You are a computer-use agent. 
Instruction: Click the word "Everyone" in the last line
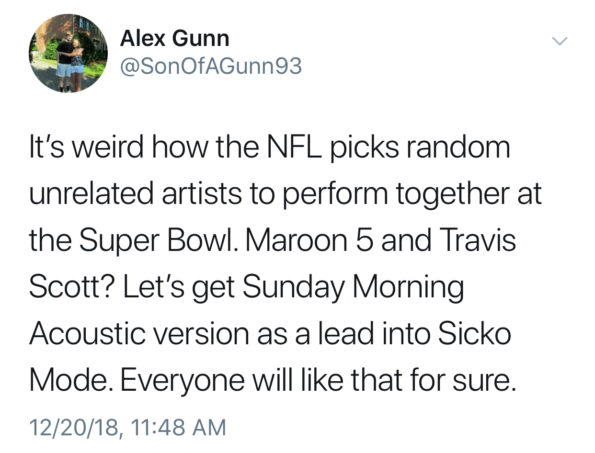tap(183, 381)
